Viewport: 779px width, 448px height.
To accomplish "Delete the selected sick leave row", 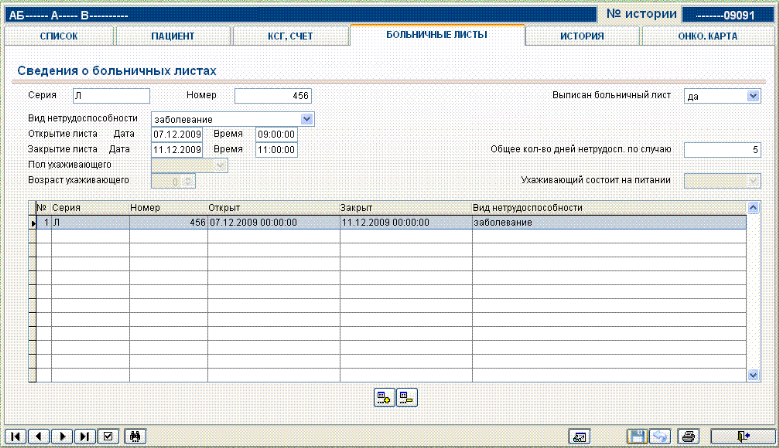I will click(x=406, y=398).
